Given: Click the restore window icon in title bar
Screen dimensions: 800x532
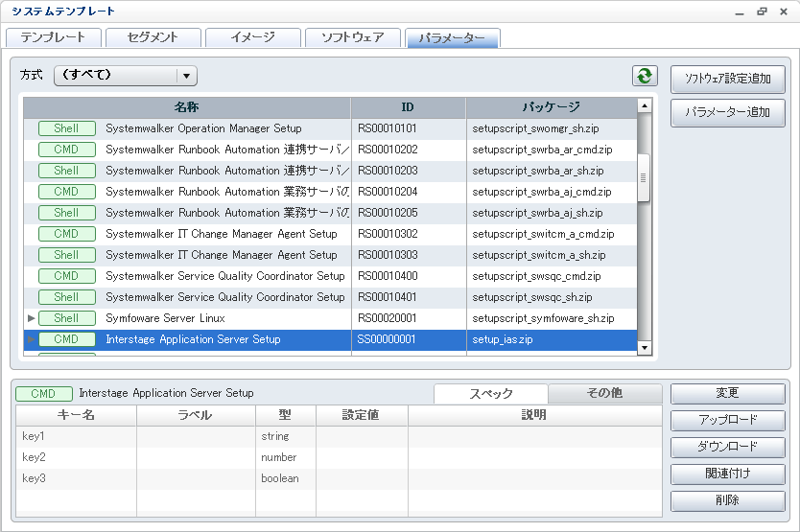Looking at the screenshot, I should (762, 12).
